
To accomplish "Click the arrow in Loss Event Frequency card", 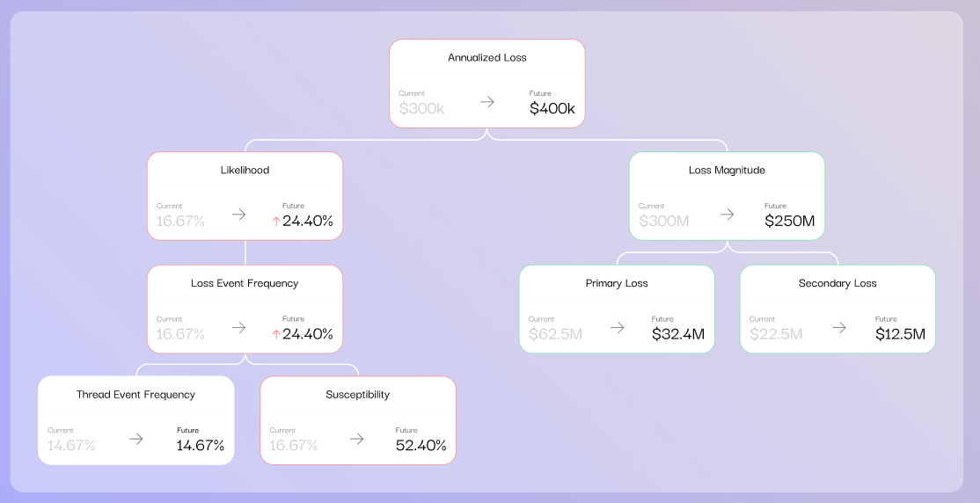I will (238, 327).
